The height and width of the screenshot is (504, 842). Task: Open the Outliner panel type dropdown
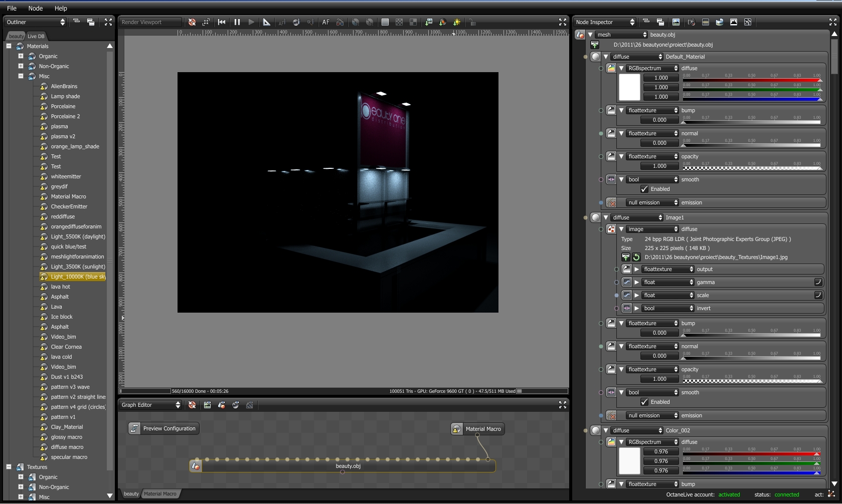pos(35,22)
